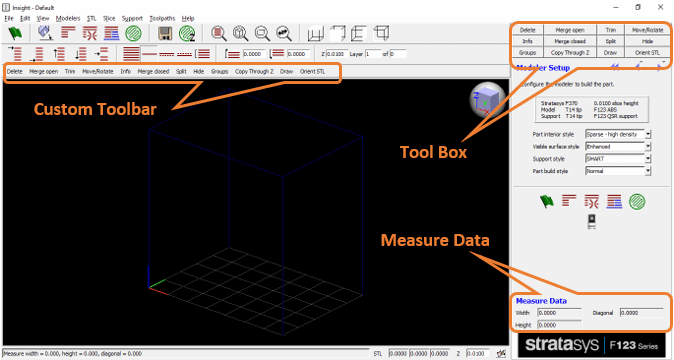674x360 pixels.
Task: Click the support generation icon in main toolbar
Action: [x=90, y=33]
